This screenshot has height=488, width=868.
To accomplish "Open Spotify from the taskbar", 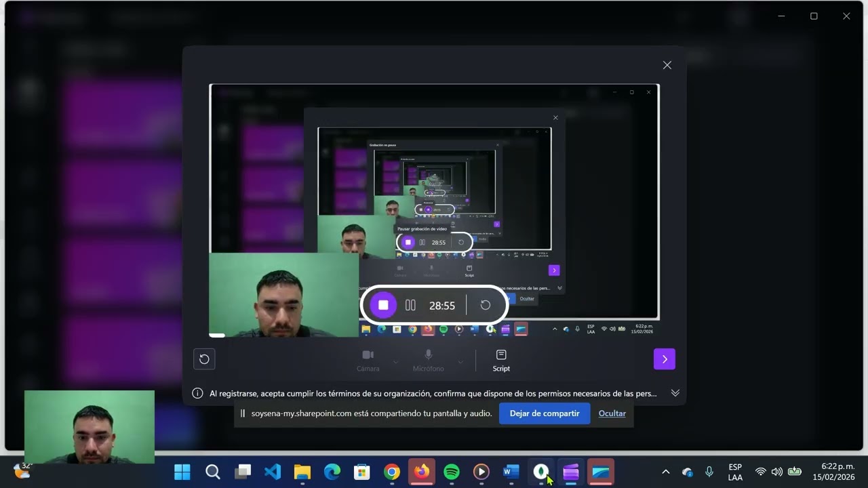I will (x=452, y=472).
